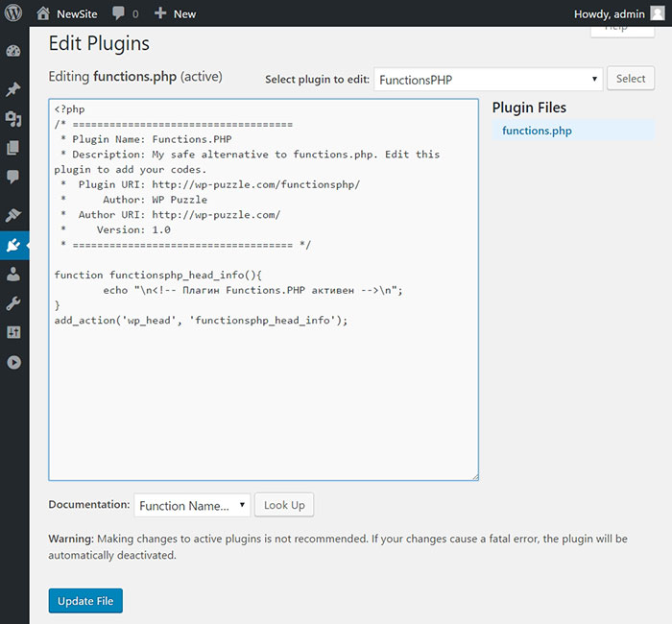Open Settings via the sliders icon
The width and height of the screenshot is (672, 624).
(x=13, y=332)
